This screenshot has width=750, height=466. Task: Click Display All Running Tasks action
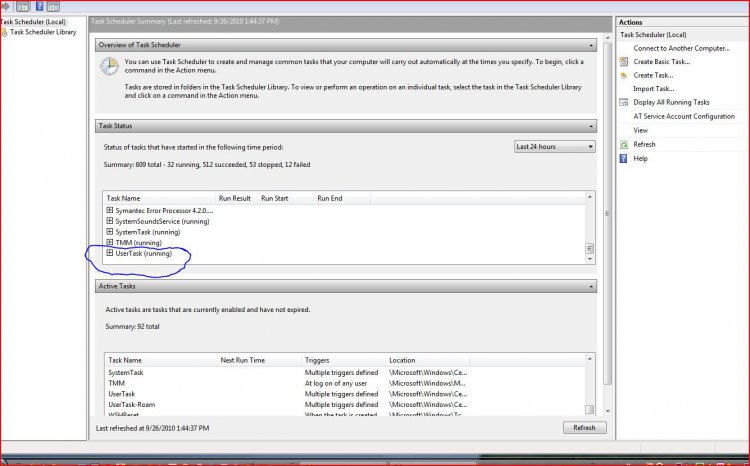tap(671, 102)
